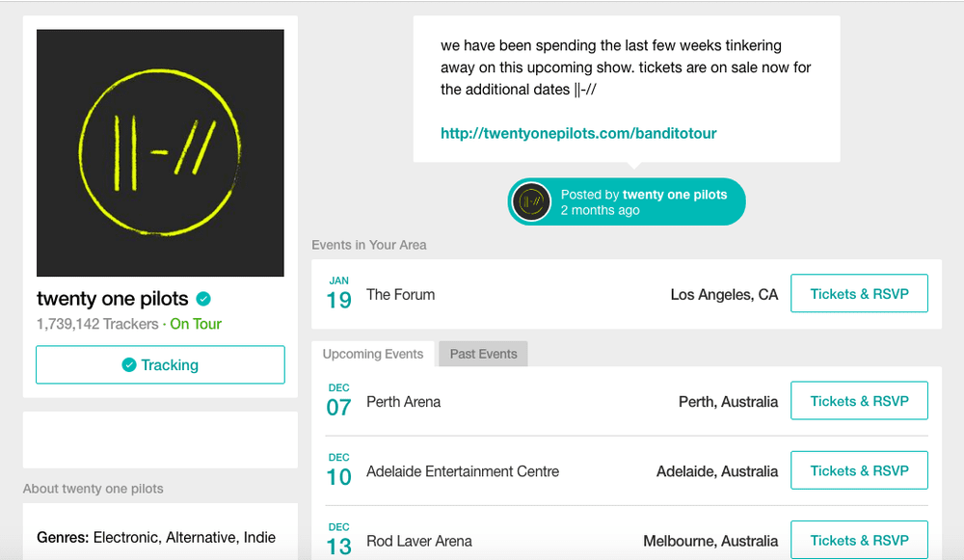Open the twenty one pilots logo image
The image size is (964, 560).
[x=160, y=153]
